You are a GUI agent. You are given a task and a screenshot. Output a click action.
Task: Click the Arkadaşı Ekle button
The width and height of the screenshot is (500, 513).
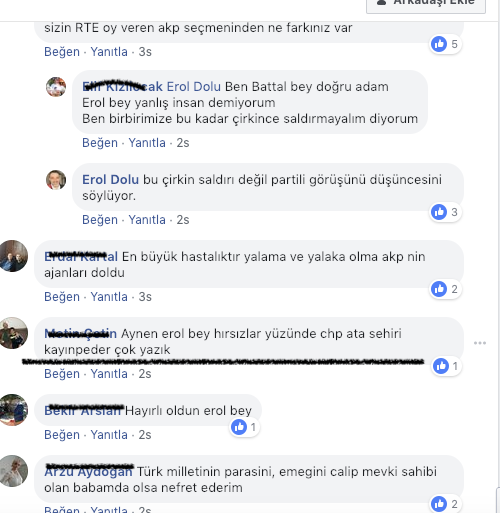(x=426, y=3)
